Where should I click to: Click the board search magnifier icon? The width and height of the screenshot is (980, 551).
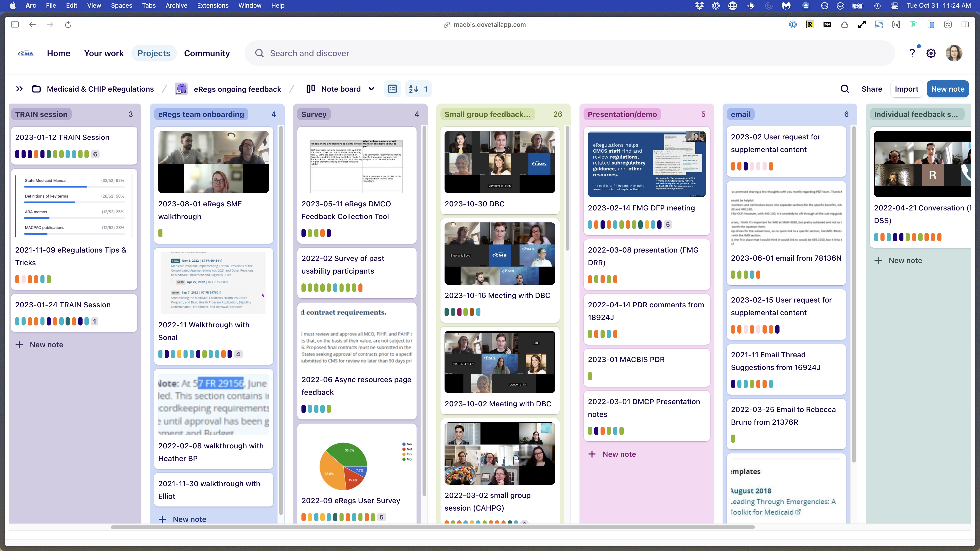(845, 89)
